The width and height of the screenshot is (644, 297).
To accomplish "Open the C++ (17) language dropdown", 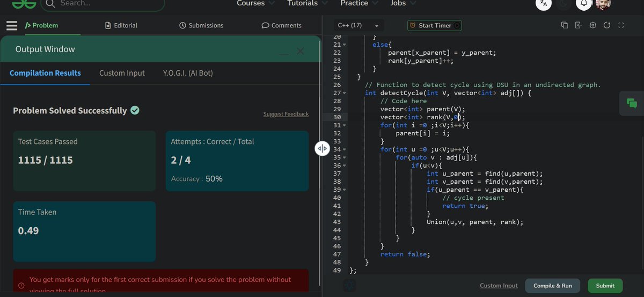I will tap(358, 25).
